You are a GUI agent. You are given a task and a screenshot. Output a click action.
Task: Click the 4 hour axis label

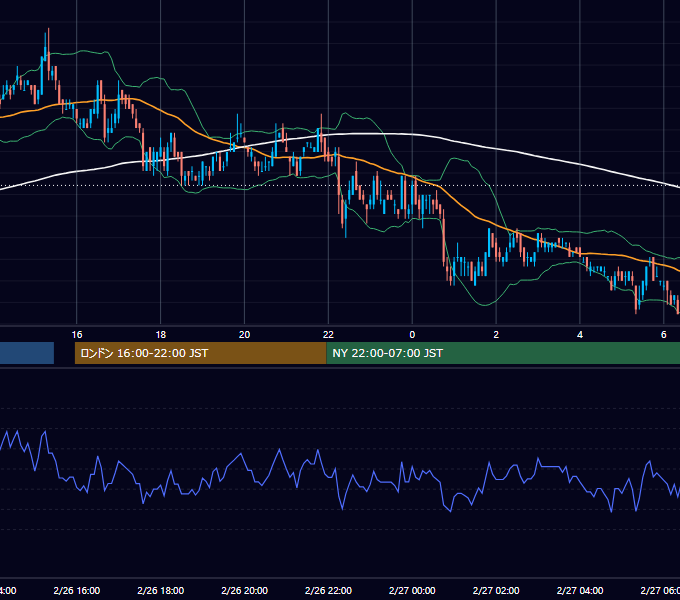click(580, 334)
